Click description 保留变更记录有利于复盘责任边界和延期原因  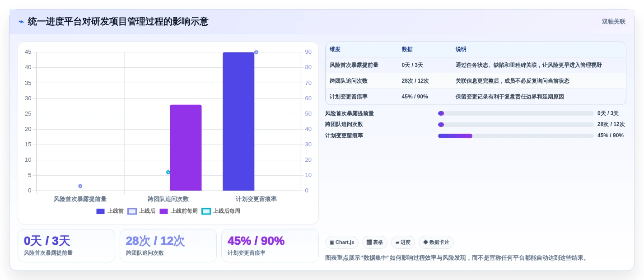click(x=510, y=97)
